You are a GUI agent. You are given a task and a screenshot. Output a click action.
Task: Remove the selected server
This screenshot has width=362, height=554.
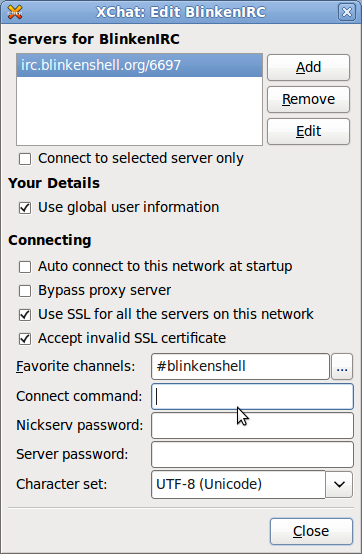[x=308, y=99]
